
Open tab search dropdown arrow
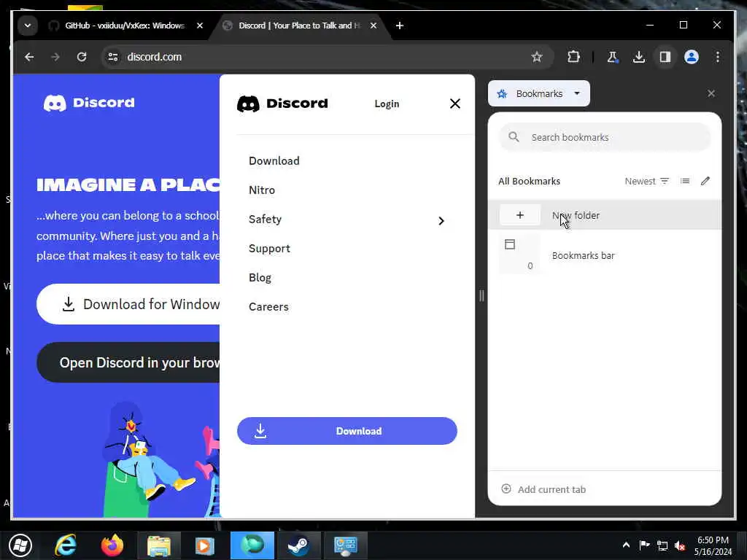[28, 26]
